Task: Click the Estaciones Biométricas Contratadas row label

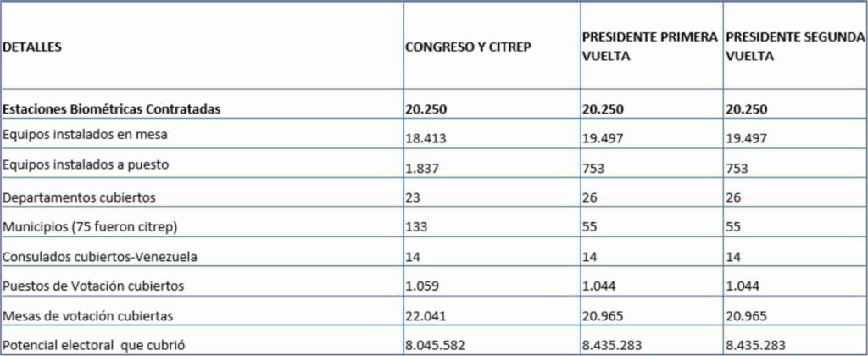Action: click(x=112, y=109)
